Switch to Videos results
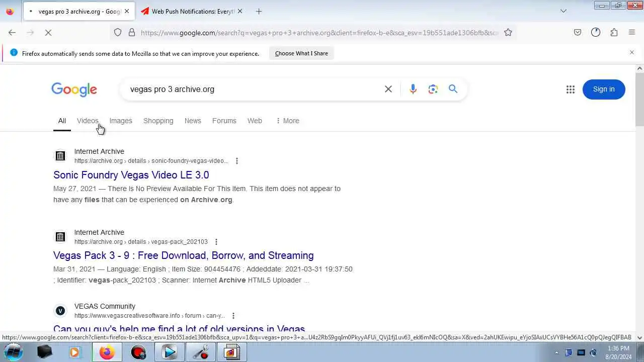Viewport: 644px width, 362px height. pos(88,121)
